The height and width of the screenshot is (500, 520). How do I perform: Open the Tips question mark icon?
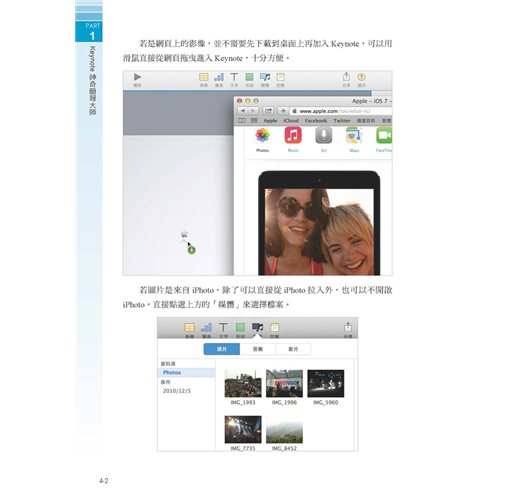[x=361, y=77]
